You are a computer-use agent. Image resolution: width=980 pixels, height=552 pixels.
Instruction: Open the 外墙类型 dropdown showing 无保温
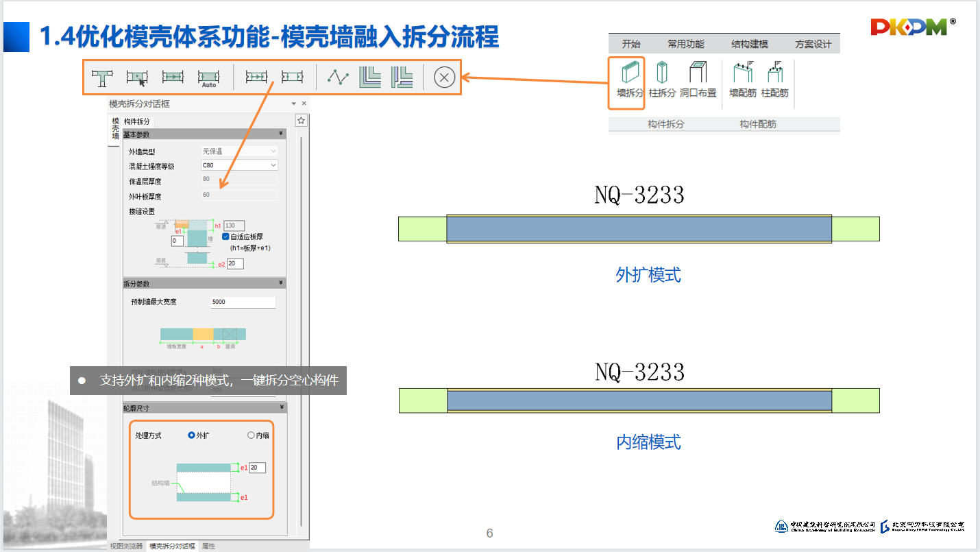(239, 151)
